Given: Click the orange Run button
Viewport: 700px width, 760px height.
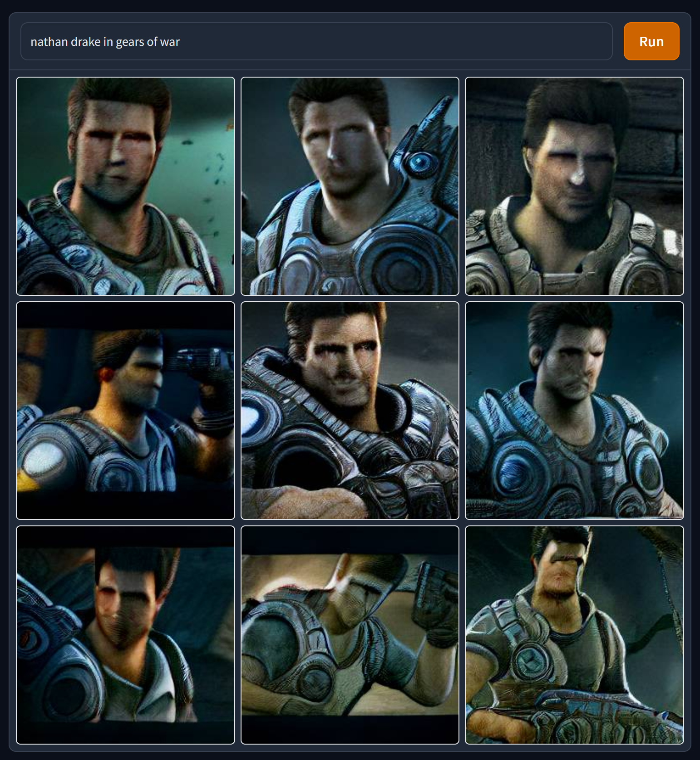Looking at the screenshot, I should (x=651, y=41).
